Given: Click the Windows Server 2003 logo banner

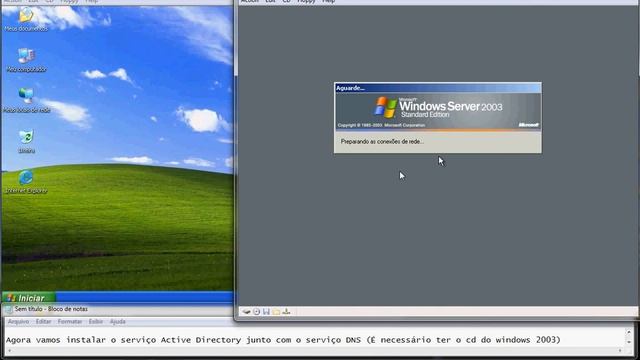Looking at the screenshot, I should [x=438, y=111].
